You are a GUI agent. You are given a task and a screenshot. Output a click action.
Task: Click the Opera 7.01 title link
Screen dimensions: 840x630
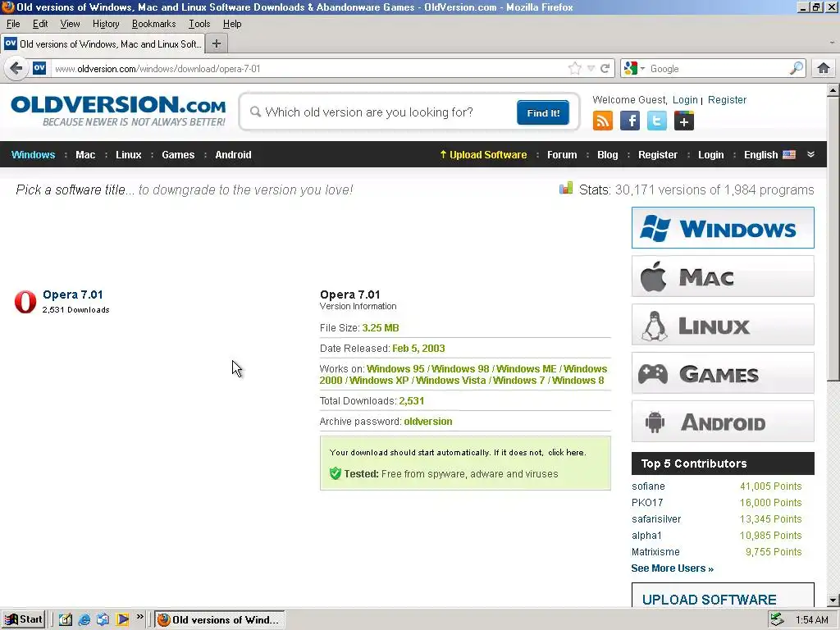tap(73, 294)
